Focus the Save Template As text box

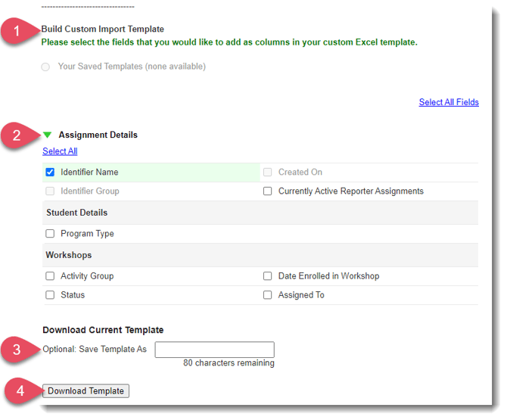[x=214, y=350]
